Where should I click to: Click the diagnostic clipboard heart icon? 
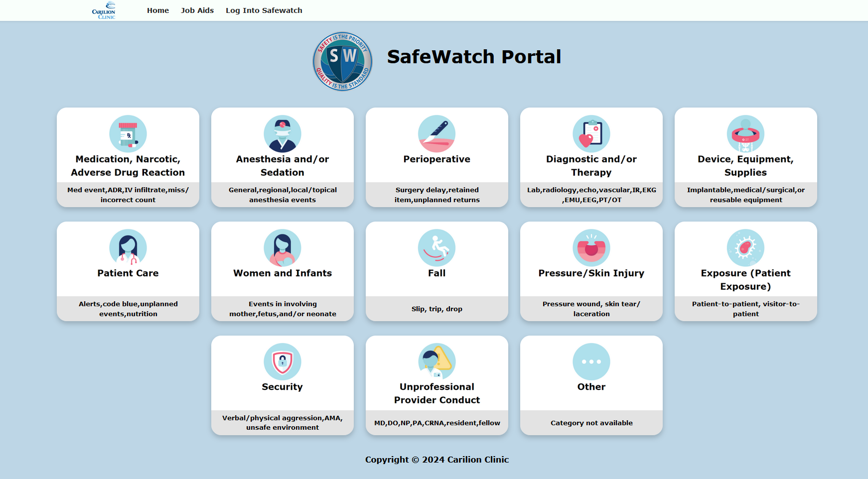(591, 134)
